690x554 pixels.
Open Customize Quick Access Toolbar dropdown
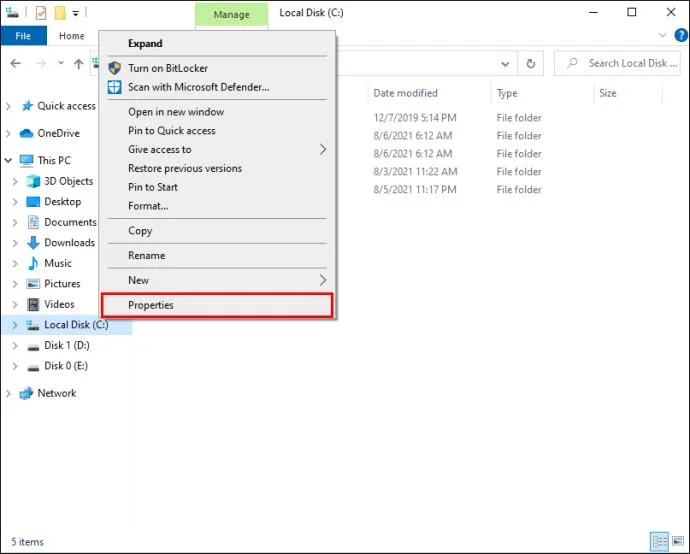pyautogui.click(x=76, y=14)
